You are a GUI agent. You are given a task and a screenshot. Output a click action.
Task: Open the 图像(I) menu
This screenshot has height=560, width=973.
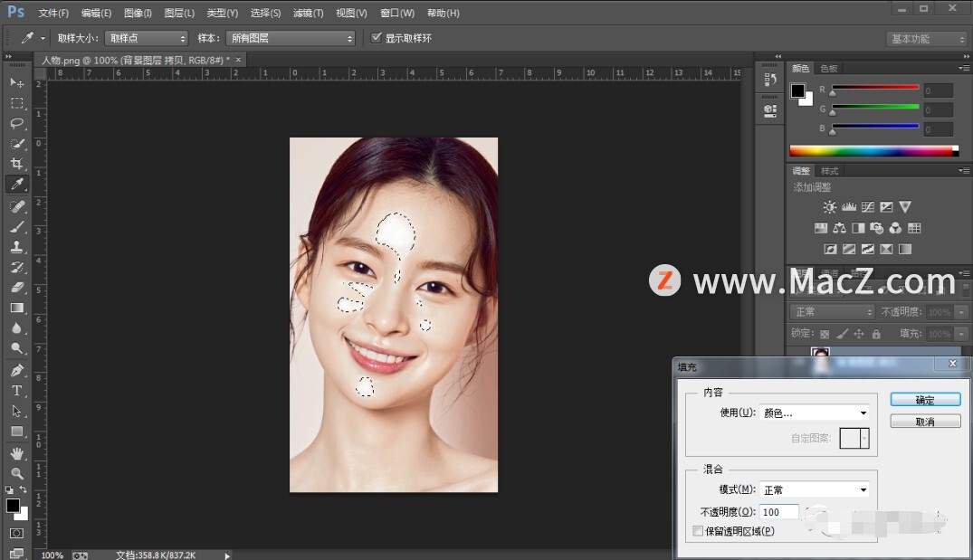[x=138, y=13]
